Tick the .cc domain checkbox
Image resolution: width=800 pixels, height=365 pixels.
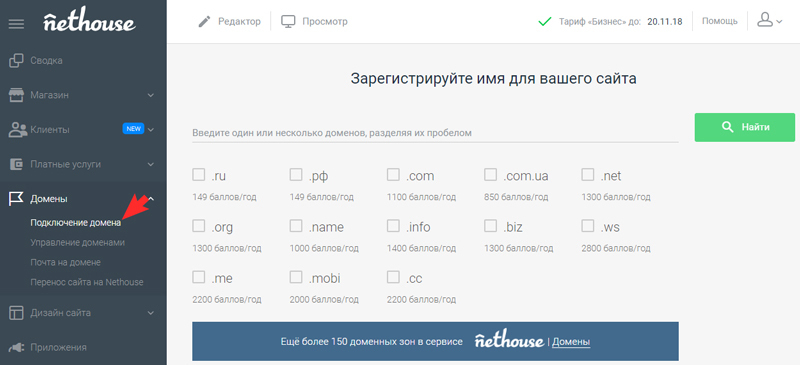[393, 277]
